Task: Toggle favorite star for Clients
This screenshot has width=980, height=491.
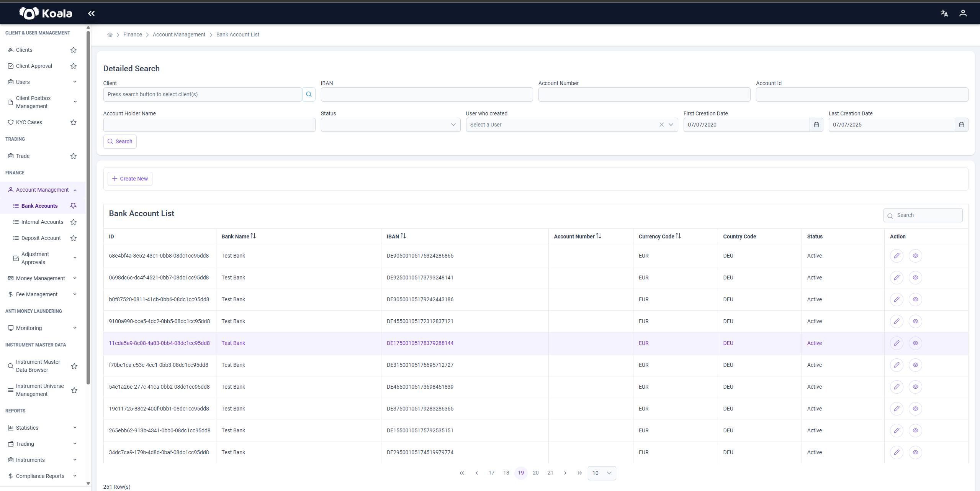Action: point(74,50)
